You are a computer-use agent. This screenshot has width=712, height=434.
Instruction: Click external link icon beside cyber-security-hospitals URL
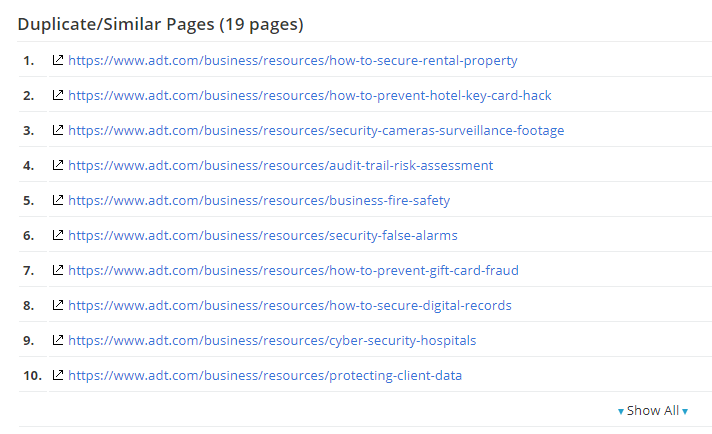[x=58, y=340]
